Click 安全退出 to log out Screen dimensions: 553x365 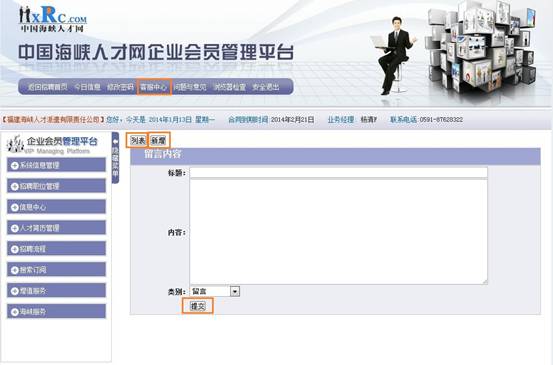266,87
